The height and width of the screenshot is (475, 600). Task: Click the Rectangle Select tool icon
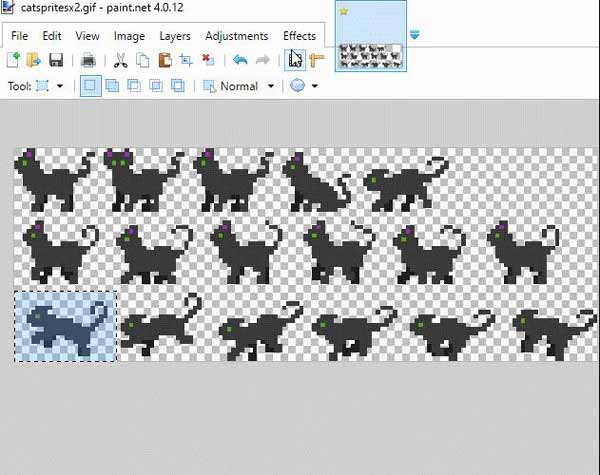pos(42,86)
